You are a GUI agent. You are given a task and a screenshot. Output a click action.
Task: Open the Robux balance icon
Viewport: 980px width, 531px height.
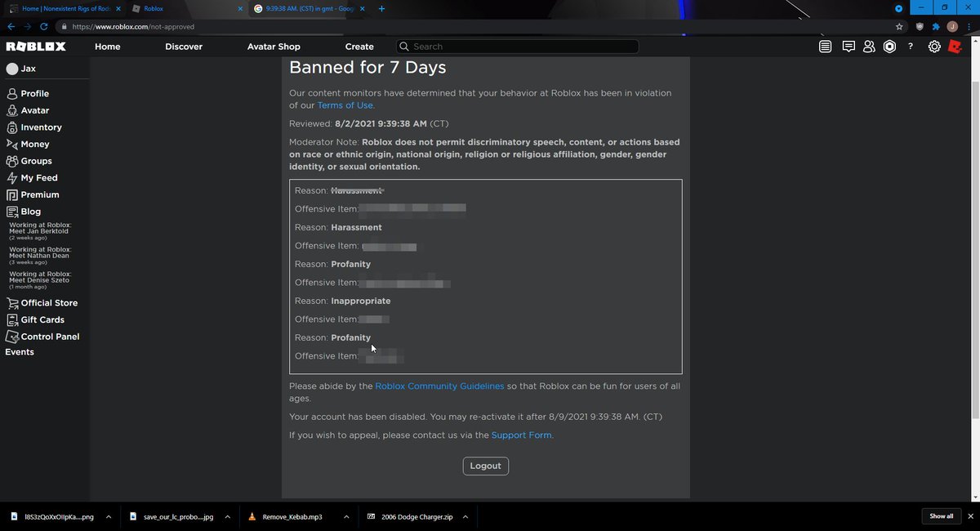pyautogui.click(x=889, y=47)
